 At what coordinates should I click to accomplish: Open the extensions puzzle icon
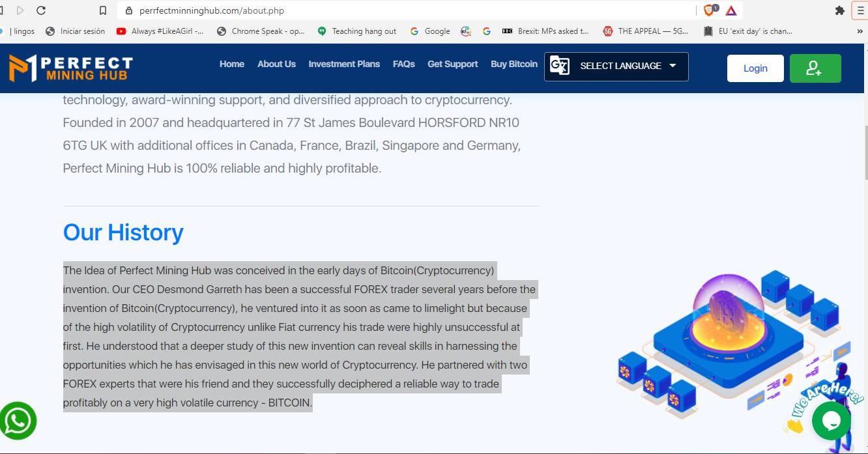point(839,10)
